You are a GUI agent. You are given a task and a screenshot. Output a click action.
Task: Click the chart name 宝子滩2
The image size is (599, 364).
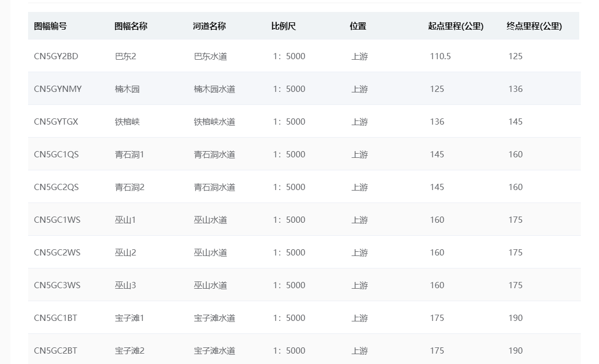coord(129,350)
